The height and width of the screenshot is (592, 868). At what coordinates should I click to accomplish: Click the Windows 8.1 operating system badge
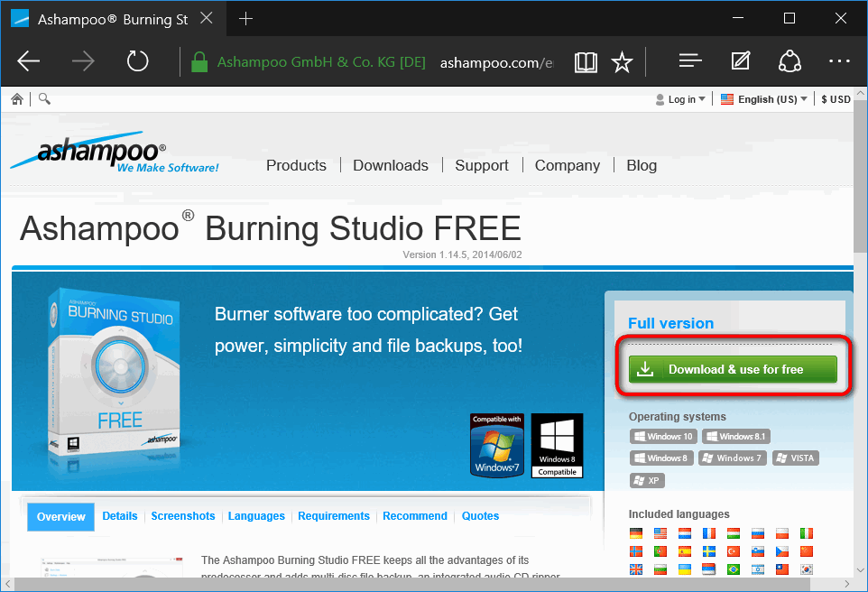(x=736, y=437)
